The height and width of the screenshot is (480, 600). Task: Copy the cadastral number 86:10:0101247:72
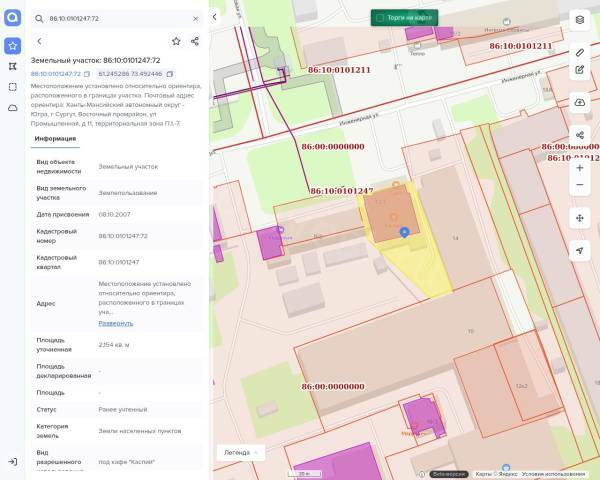(87, 74)
